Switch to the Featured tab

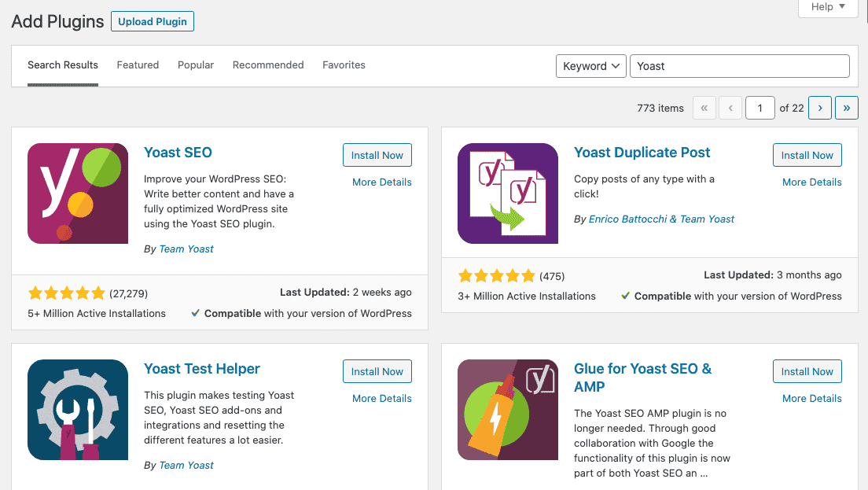click(x=138, y=64)
